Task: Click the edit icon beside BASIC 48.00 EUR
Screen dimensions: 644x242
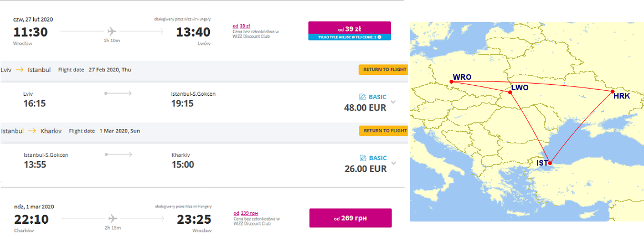Action: 362,97
